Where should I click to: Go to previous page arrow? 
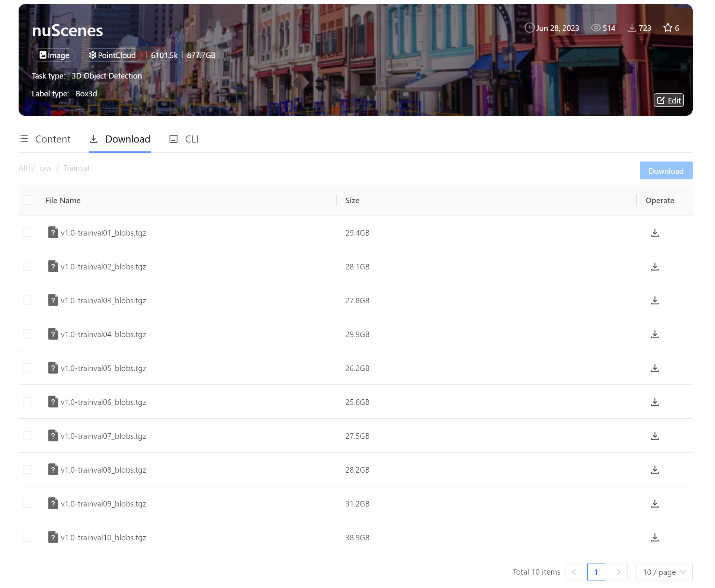(574, 572)
